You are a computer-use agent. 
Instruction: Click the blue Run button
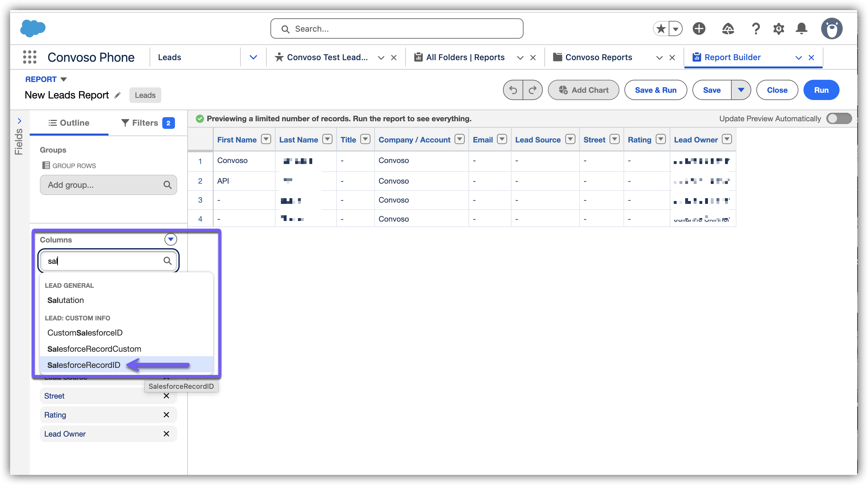click(x=821, y=90)
